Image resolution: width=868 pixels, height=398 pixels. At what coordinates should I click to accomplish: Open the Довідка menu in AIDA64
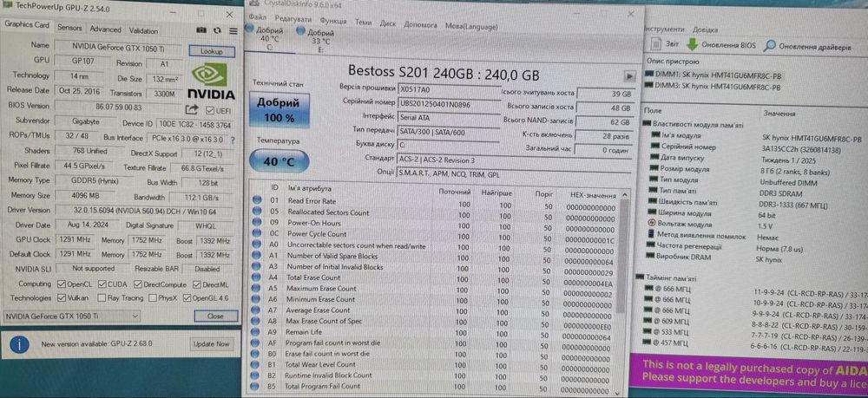click(x=705, y=29)
